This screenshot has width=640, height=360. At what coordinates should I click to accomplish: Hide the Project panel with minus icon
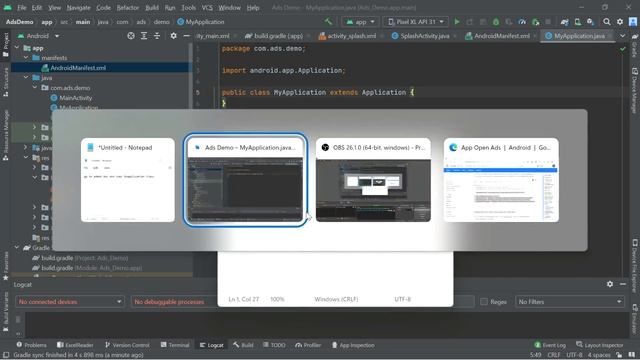[x=186, y=36]
